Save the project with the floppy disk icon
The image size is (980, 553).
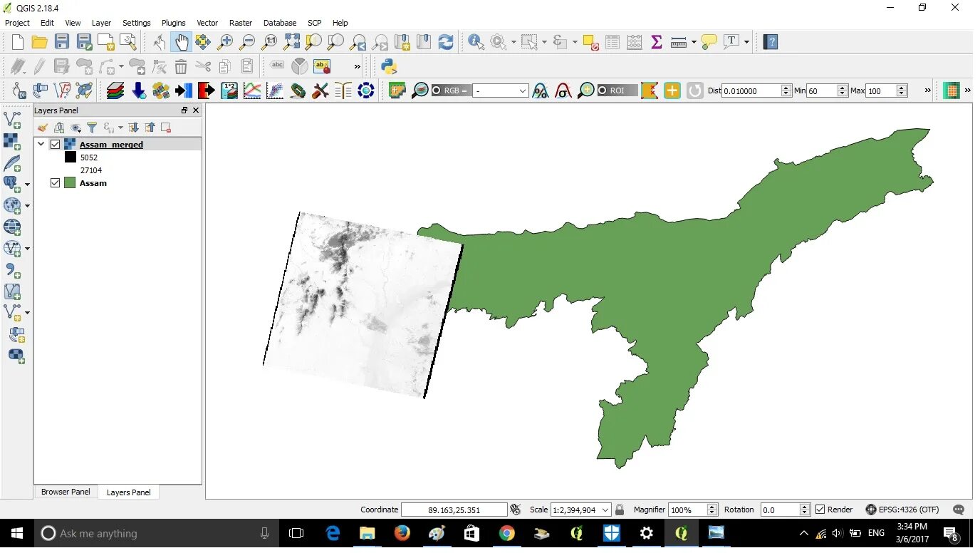click(62, 42)
